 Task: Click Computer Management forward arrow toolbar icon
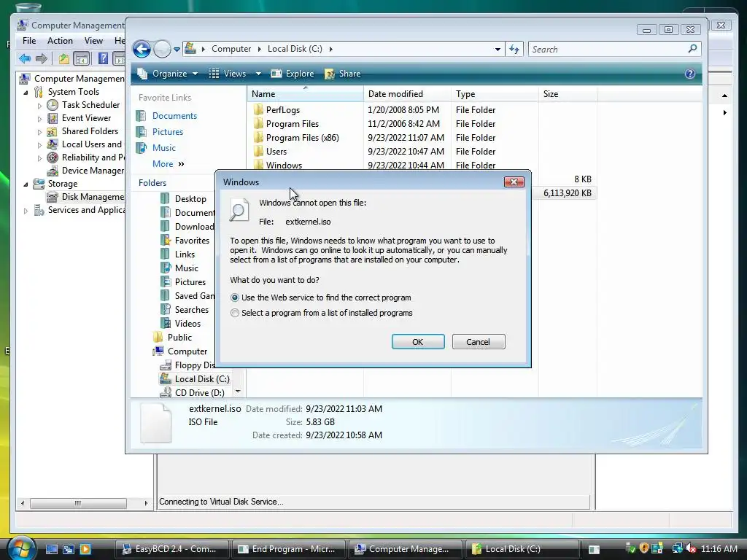42,58
